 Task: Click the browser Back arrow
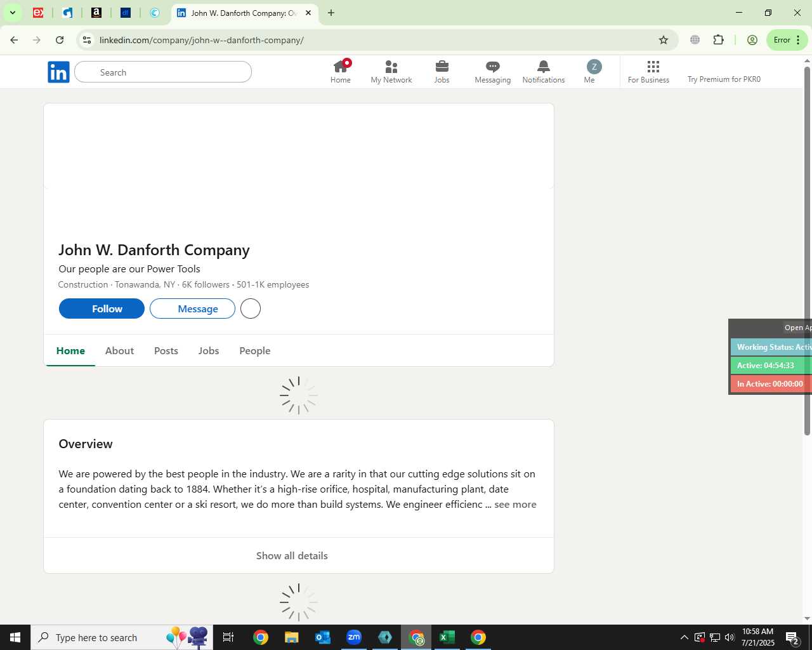click(14, 40)
